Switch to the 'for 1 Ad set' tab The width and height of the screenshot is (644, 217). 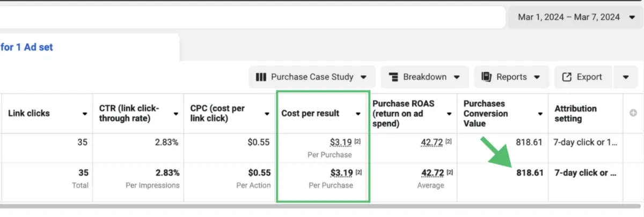coord(27,47)
